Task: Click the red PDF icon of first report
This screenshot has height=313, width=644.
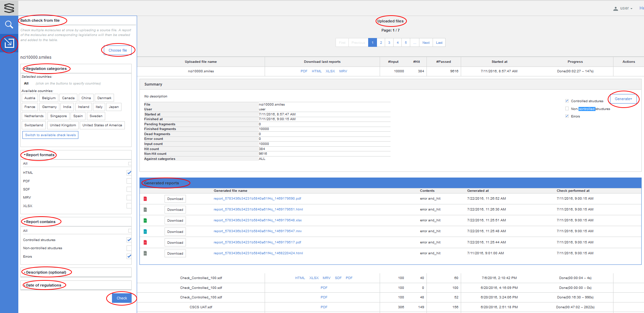Action: (145, 199)
